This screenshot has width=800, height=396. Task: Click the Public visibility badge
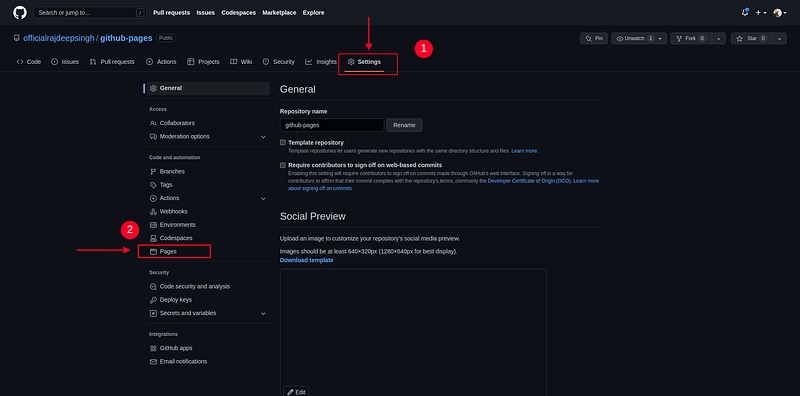tap(166, 38)
